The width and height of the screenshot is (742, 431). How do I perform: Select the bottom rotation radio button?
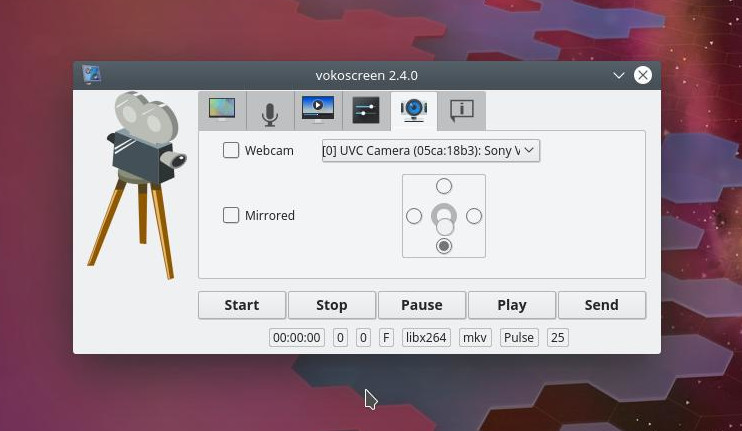pos(444,246)
